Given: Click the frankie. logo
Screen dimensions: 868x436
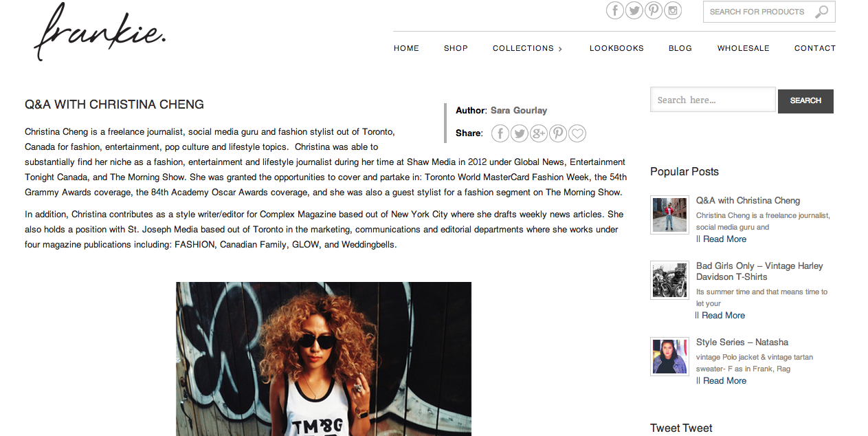Looking at the screenshot, I should [x=100, y=32].
